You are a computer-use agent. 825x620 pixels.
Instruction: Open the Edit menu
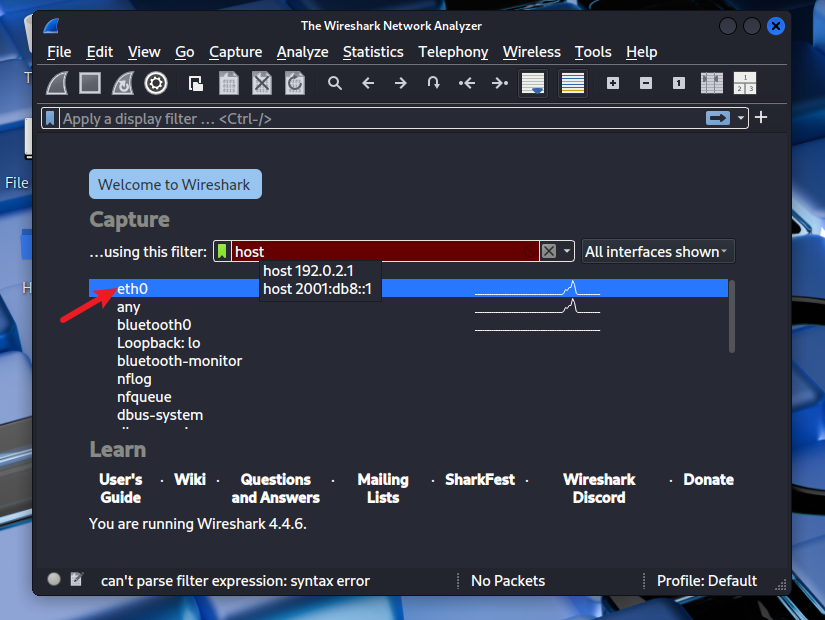click(99, 52)
